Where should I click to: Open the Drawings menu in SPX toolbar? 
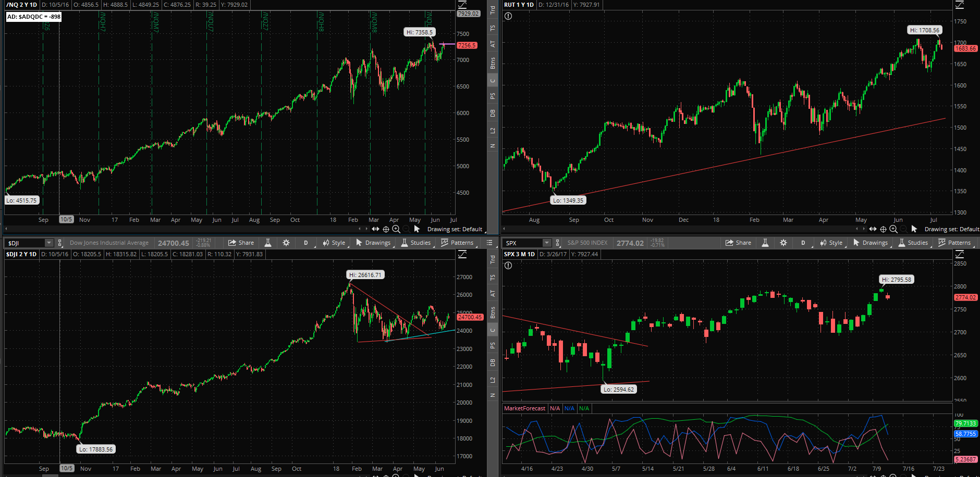pos(871,243)
